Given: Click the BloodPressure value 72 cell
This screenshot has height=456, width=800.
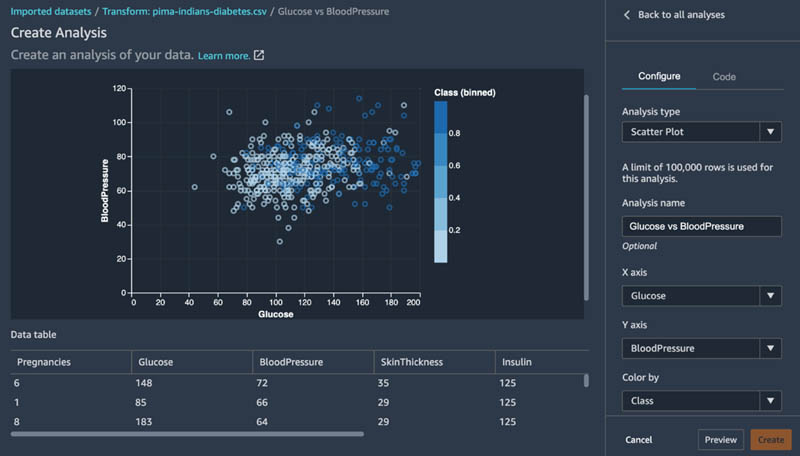Looking at the screenshot, I should tap(262, 383).
